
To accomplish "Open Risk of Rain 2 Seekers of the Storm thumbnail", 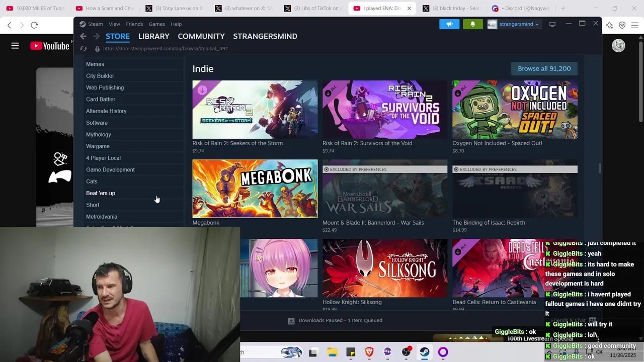I will pos(255,110).
